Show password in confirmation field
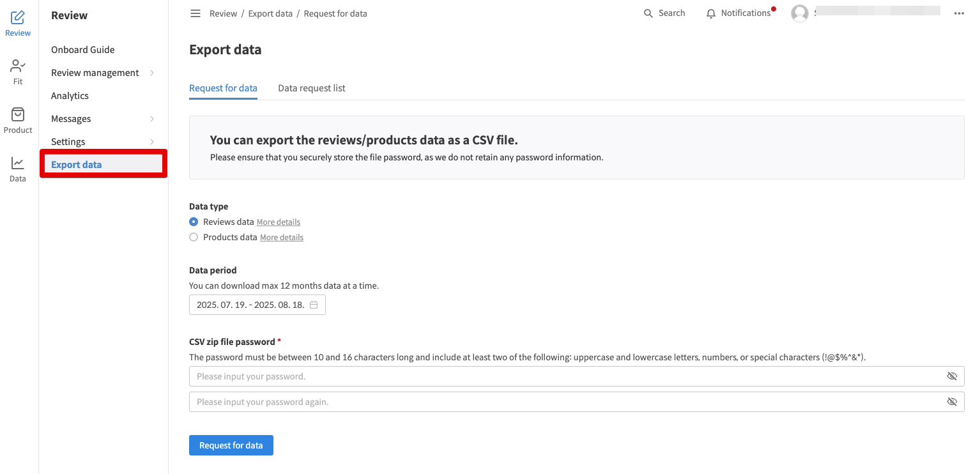 (952, 402)
